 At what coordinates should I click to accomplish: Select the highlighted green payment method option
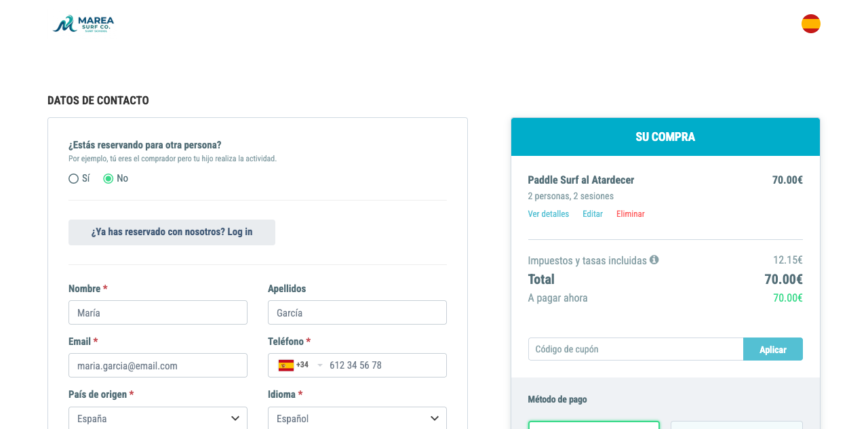594,425
